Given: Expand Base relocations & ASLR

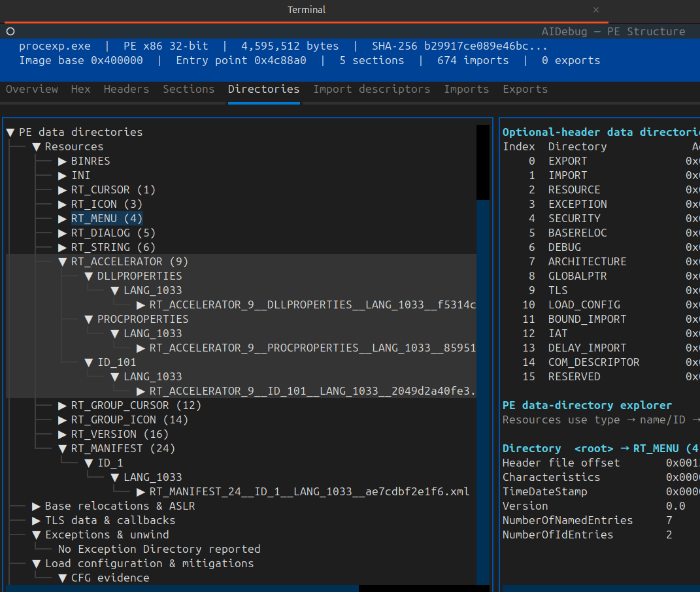Looking at the screenshot, I should click(x=37, y=506).
